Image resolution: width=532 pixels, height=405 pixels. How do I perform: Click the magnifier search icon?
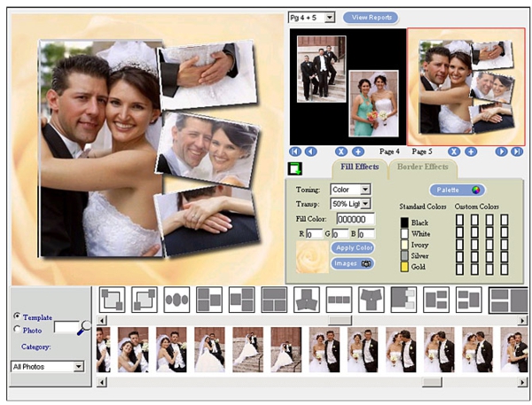(x=85, y=328)
